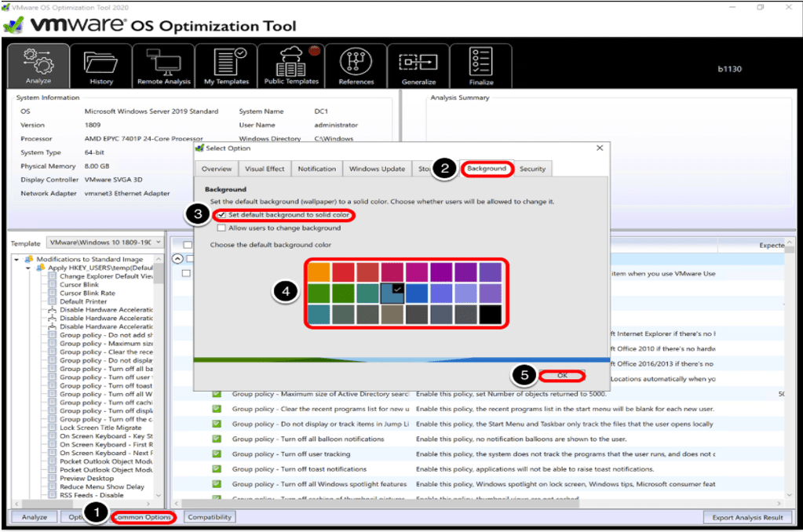This screenshot has height=532, width=803.
Task: Collapse Modifications to Standard Image node
Action: [x=19, y=259]
